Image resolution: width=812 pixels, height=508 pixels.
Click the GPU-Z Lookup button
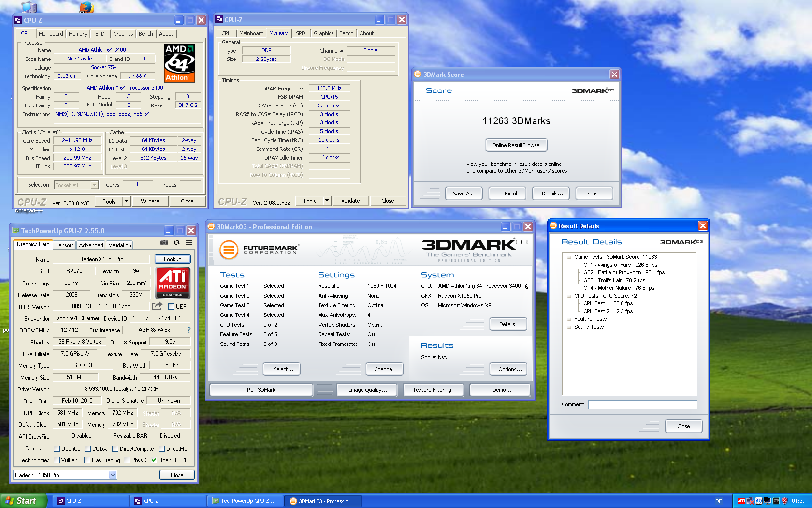(173, 259)
